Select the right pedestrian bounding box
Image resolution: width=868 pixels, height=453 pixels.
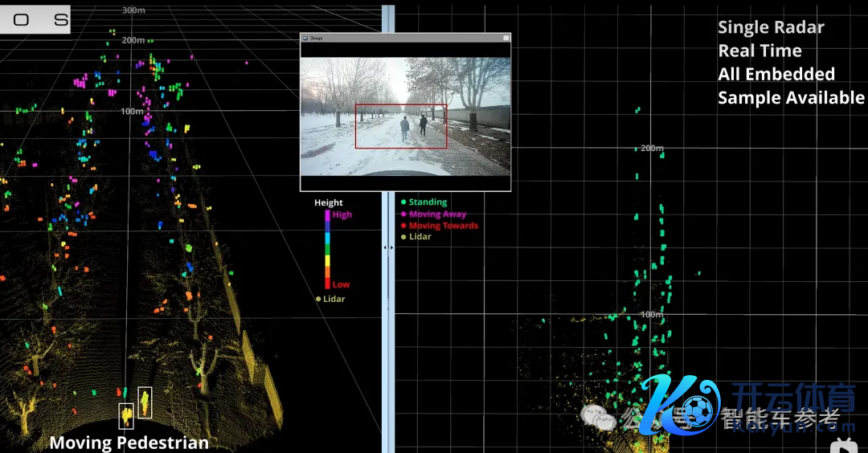click(145, 402)
